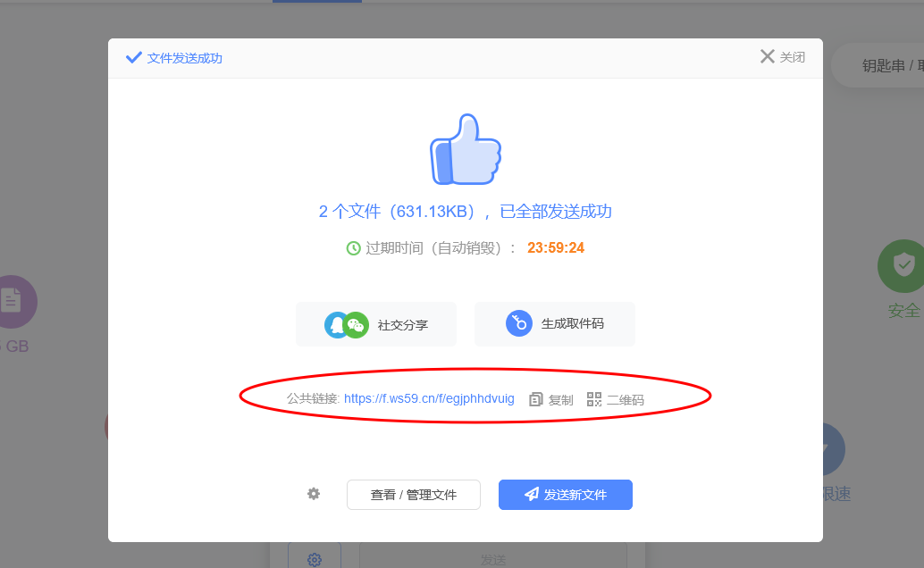Click the green WeChat share icon
924x568 pixels.
pyautogui.click(x=357, y=325)
